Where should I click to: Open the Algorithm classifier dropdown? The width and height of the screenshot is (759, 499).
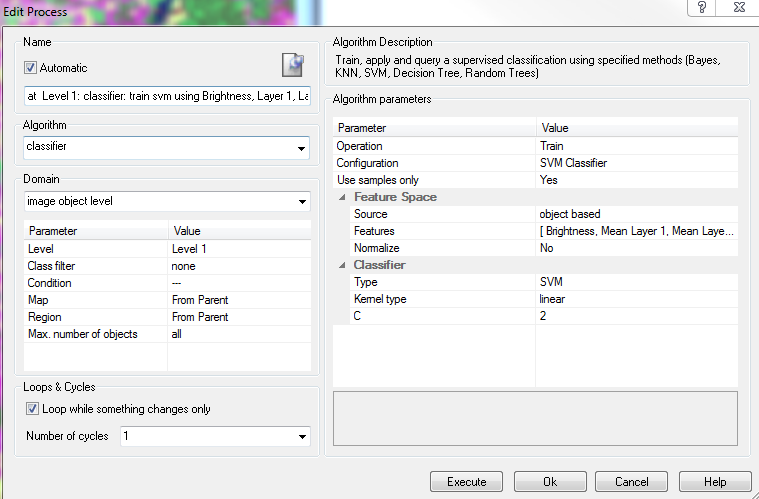coord(302,148)
